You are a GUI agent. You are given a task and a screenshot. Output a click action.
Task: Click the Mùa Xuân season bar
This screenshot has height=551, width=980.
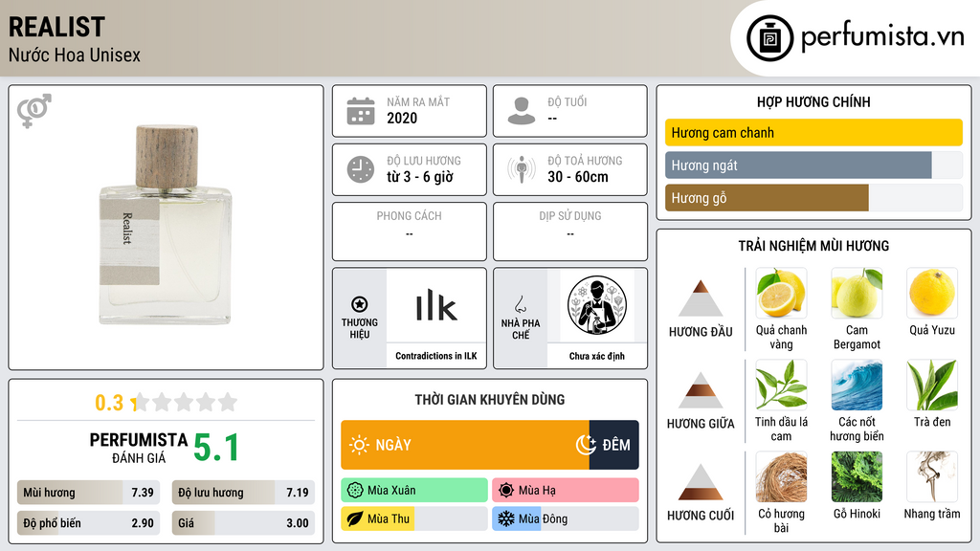[414, 491]
